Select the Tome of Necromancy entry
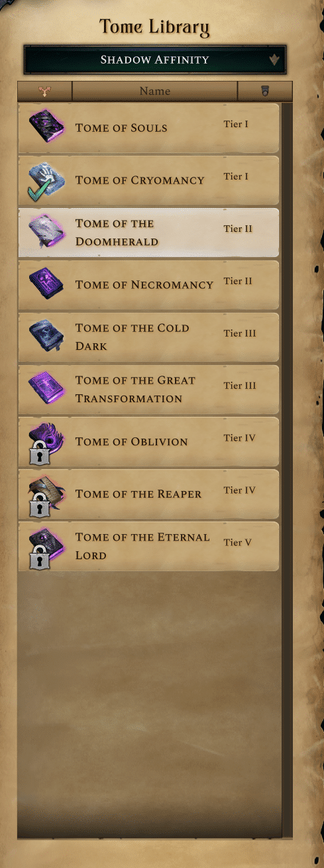324x868 pixels. click(148, 285)
